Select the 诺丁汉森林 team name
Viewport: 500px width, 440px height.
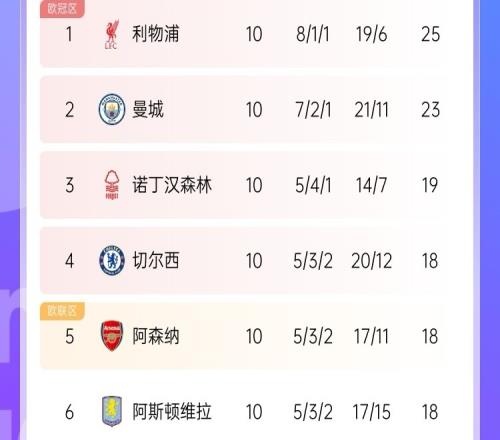[x=172, y=185]
